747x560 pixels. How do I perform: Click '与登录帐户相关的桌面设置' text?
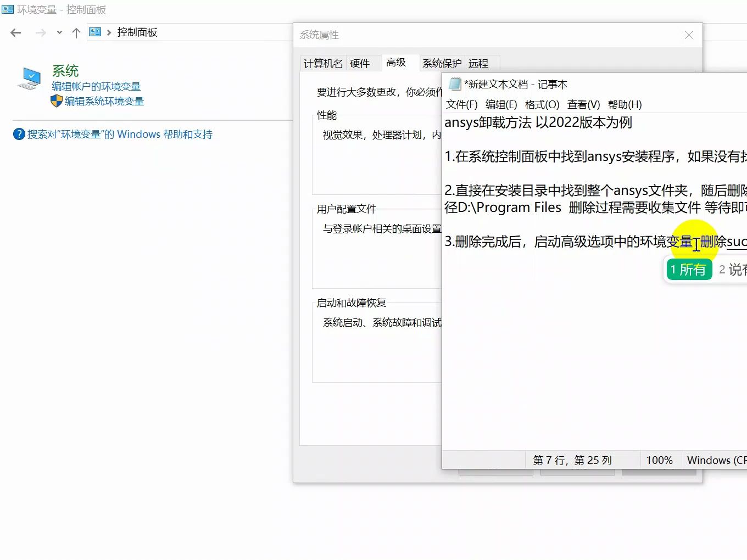382,229
